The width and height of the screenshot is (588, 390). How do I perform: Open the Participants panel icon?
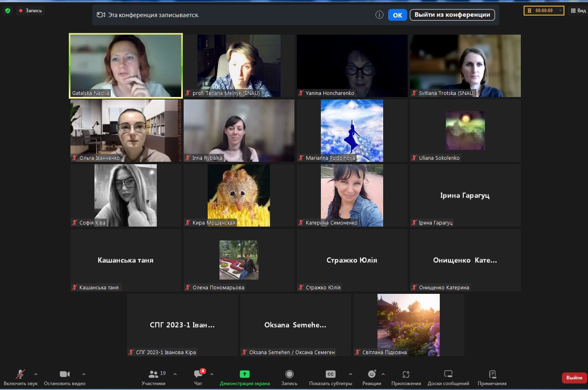[154, 374]
